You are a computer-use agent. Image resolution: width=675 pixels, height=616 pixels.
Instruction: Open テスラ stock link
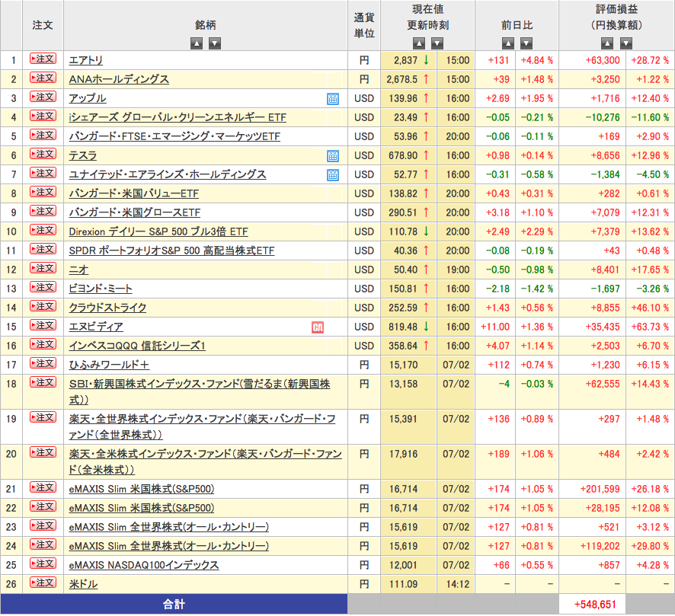pyautogui.click(x=82, y=155)
